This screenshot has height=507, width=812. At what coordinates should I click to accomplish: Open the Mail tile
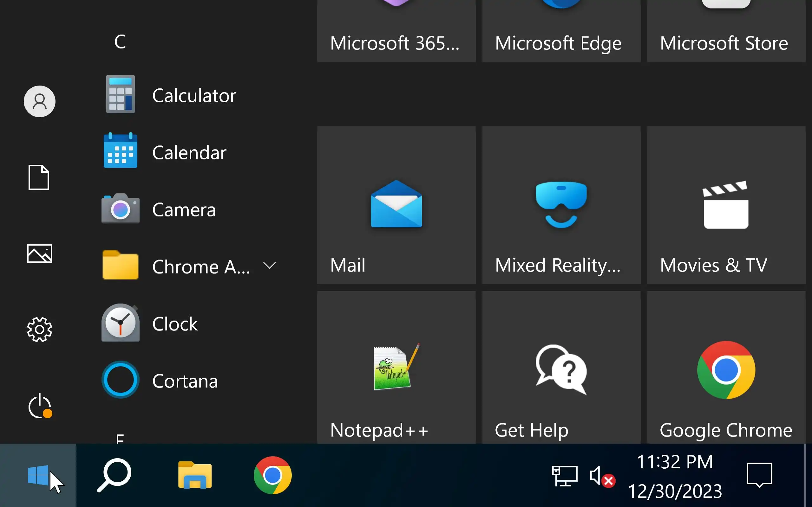pos(396,205)
